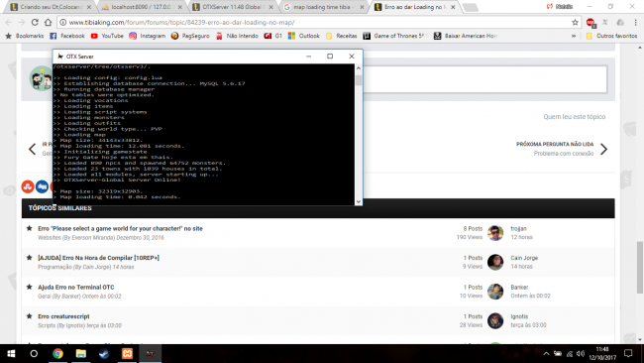
Task: Click the reply editor text box
Action: (x=484, y=79)
